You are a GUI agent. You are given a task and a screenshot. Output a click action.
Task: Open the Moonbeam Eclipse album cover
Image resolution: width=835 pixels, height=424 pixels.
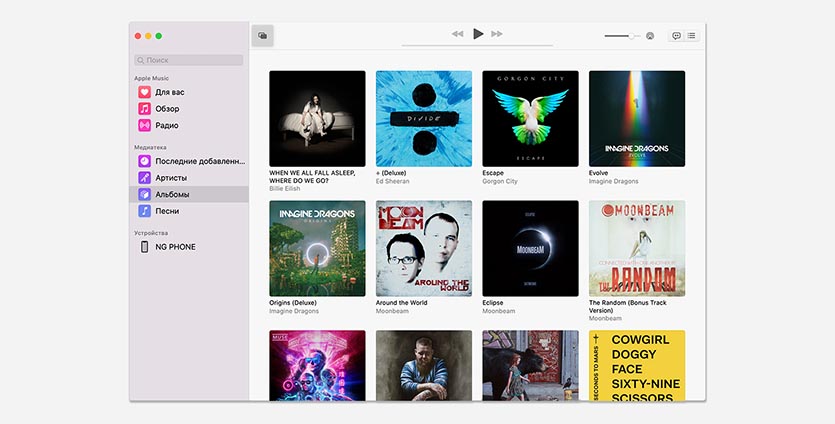coord(530,248)
